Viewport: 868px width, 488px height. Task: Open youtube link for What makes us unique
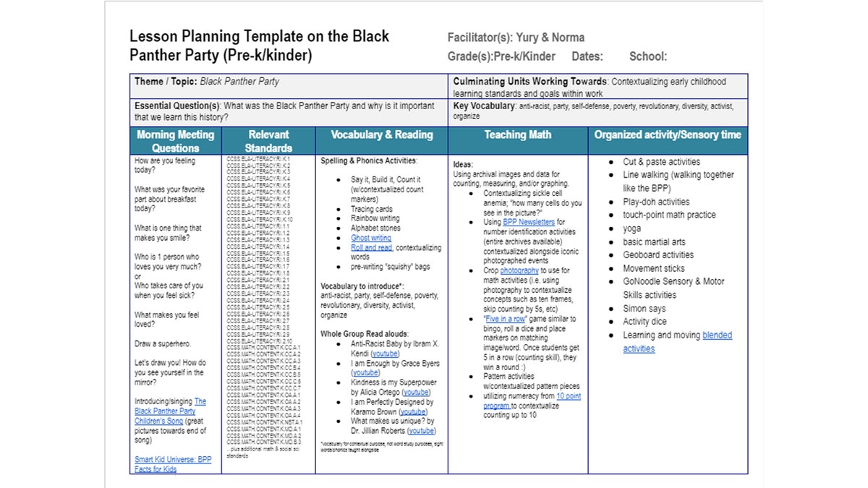422,431
